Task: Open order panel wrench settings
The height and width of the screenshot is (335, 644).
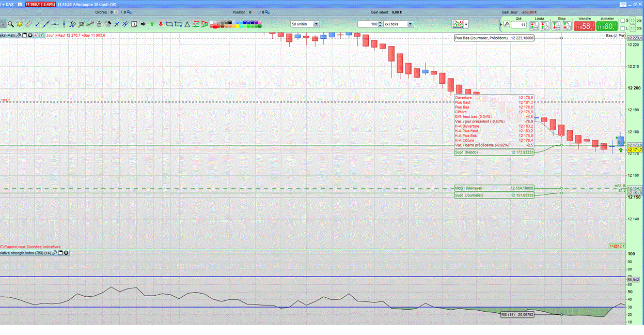Action: click(507, 24)
